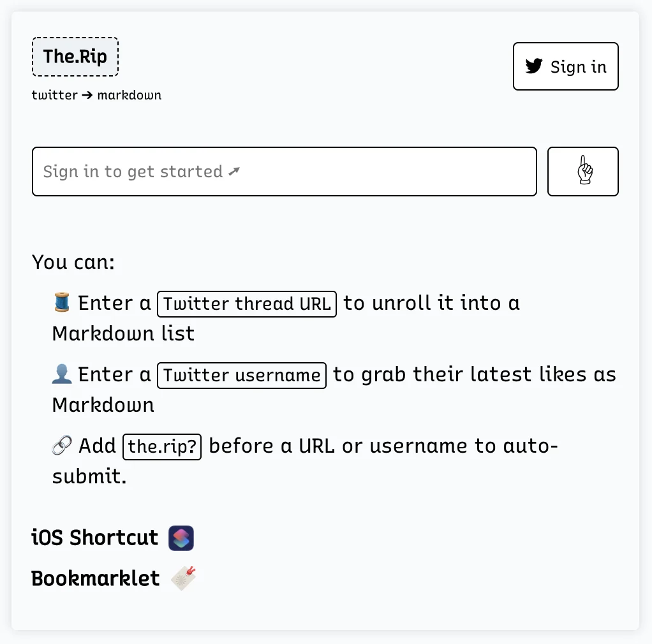Screen dimensions: 652x644
Task: Open the iOS Shortcut link text
Action: coord(94,538)
